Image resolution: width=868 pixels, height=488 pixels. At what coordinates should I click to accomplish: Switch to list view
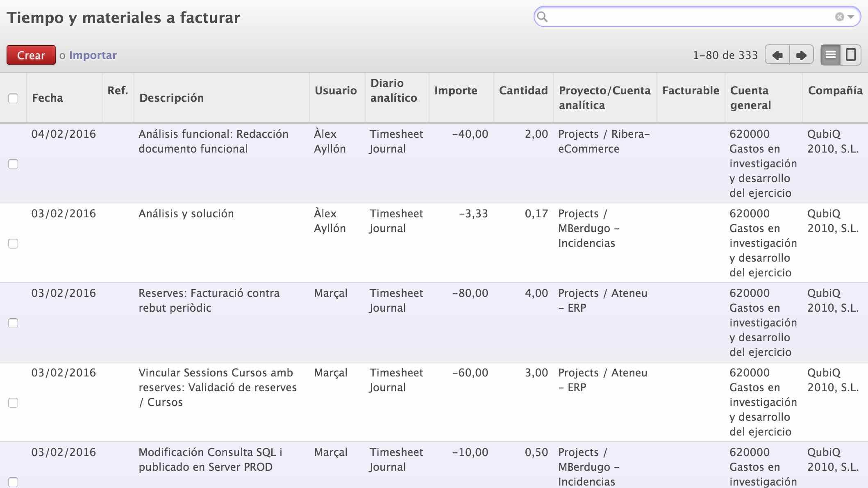coord(831,55)
